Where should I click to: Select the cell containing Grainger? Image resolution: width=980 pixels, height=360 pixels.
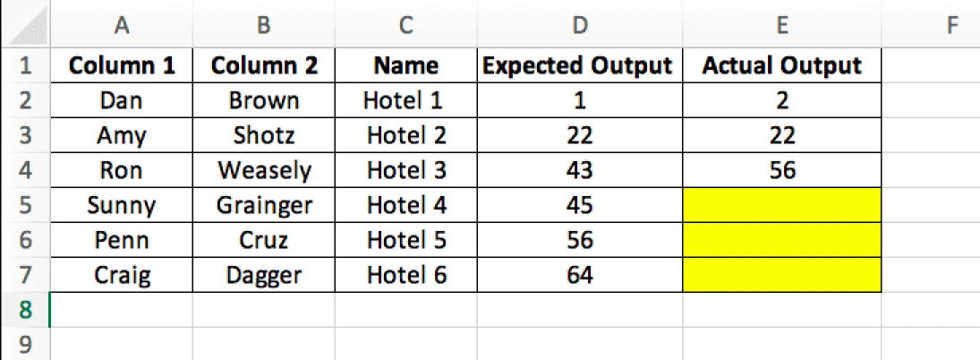point(263,205)
